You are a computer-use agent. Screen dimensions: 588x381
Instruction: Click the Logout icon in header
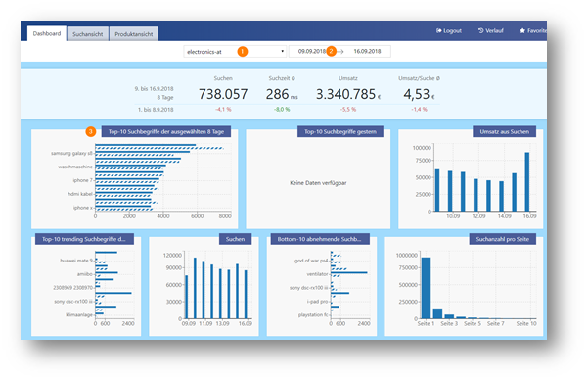pyautogui.click(x=438, y=30)
